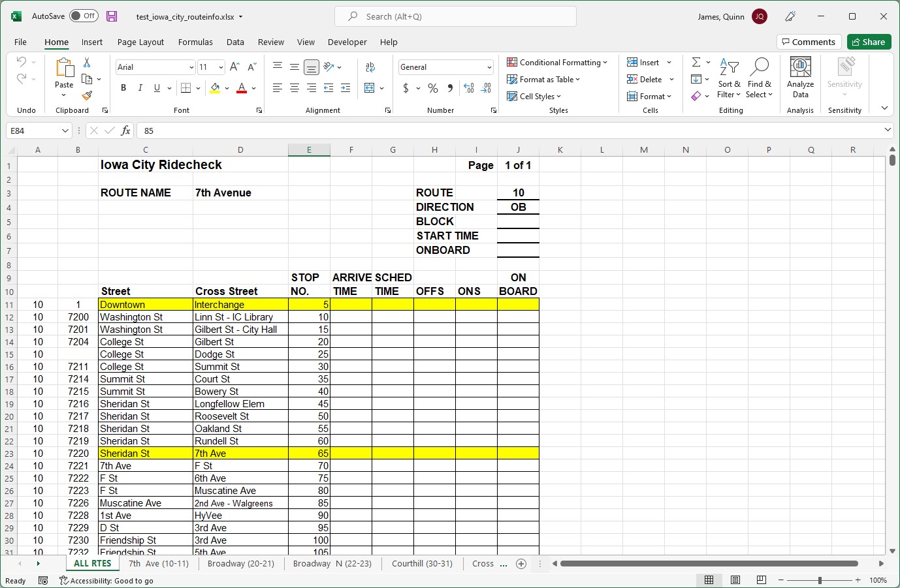Click the Increase Indent icon
The width and height of the screenshot is (900, 588).
345,87
